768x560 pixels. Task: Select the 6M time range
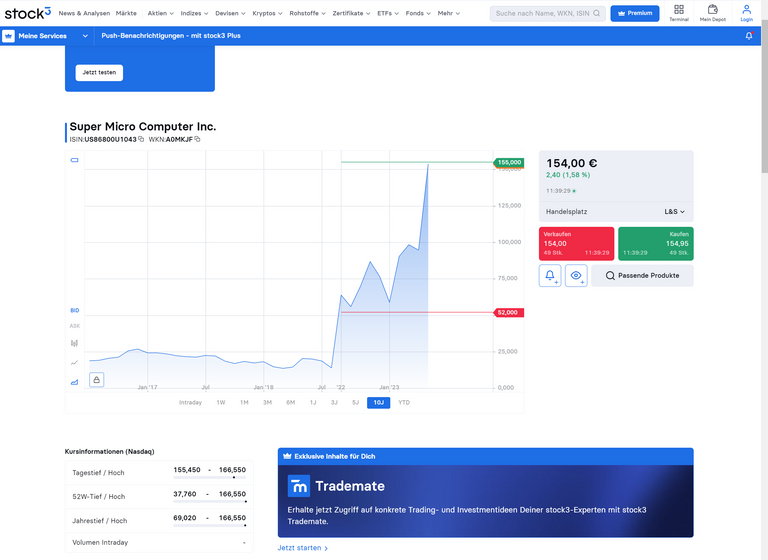(x=291, y=403)
